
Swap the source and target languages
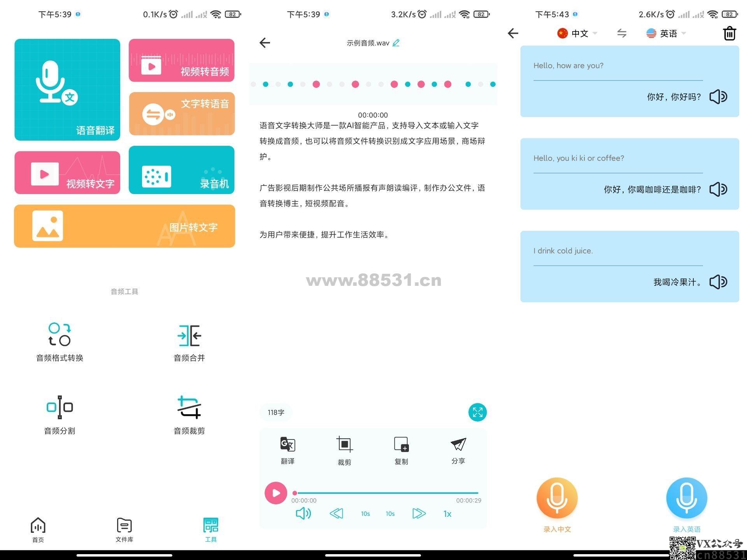coord(622,33)
